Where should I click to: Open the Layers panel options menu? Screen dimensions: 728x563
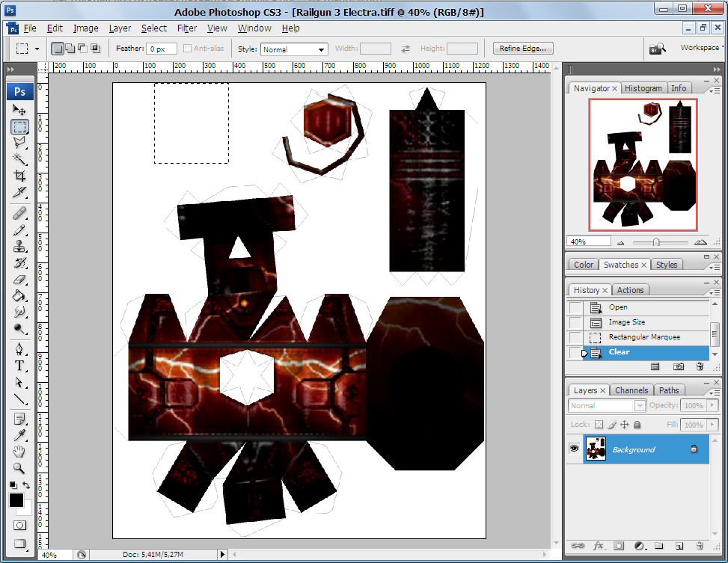coord(715,393)
